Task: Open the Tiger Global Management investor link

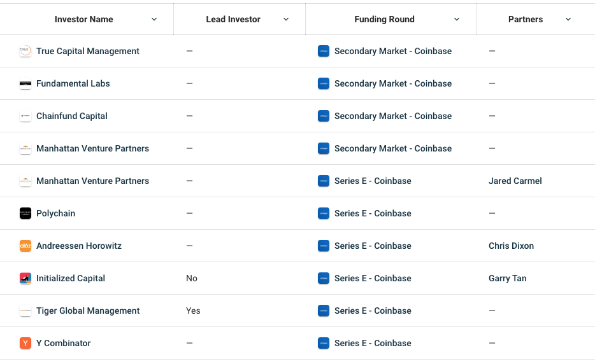Action: (88, 311)
